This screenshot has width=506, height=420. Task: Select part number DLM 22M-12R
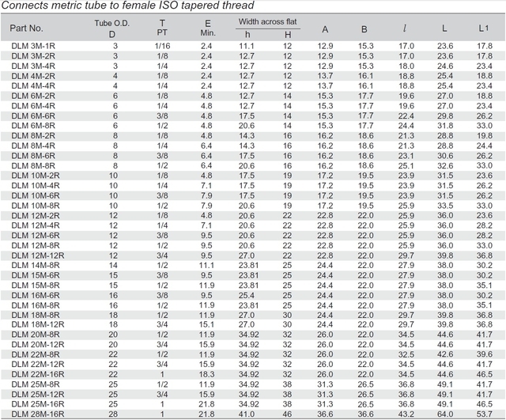(x=38, y=365)
